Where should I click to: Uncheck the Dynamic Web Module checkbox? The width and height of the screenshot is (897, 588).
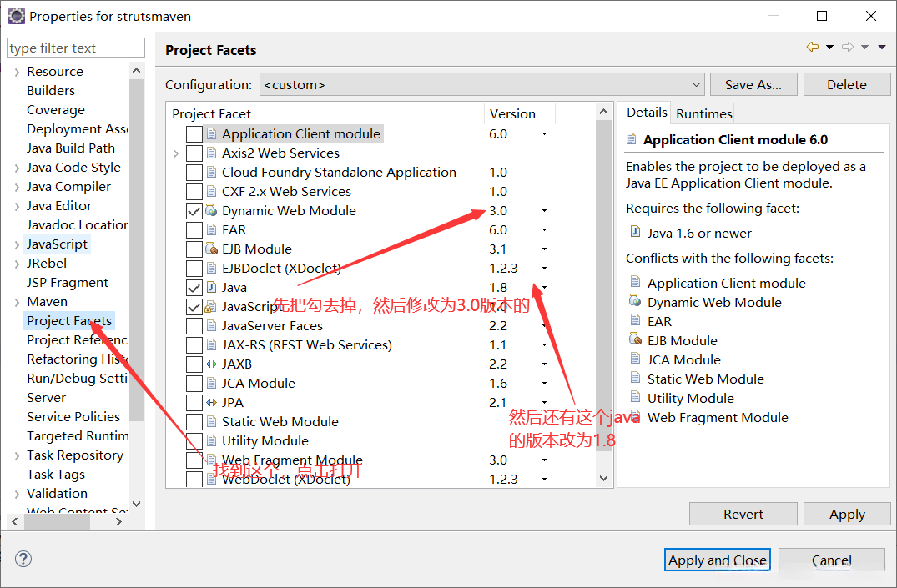click(x=194, y=211)
